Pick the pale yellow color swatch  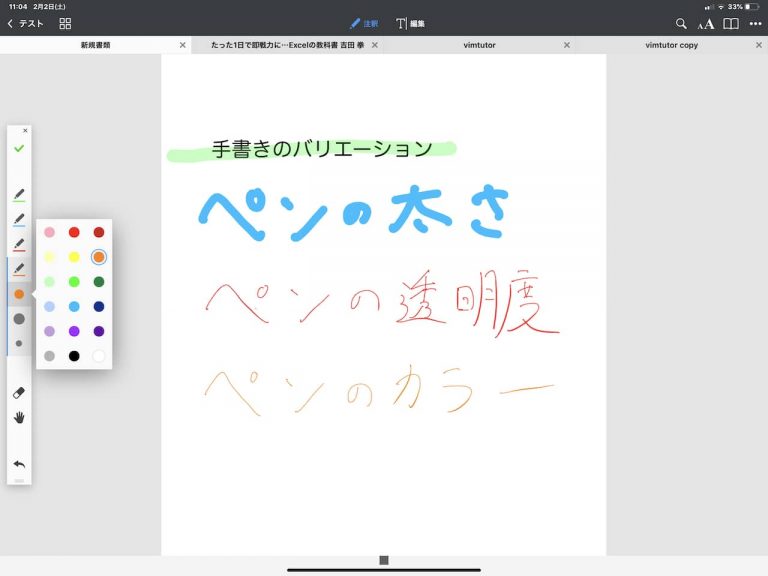(x=49, y=257)
